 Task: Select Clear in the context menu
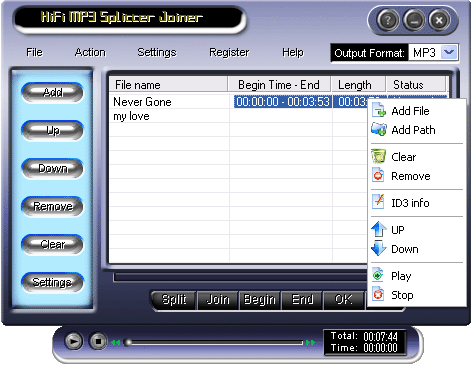[x=417, y=157]
